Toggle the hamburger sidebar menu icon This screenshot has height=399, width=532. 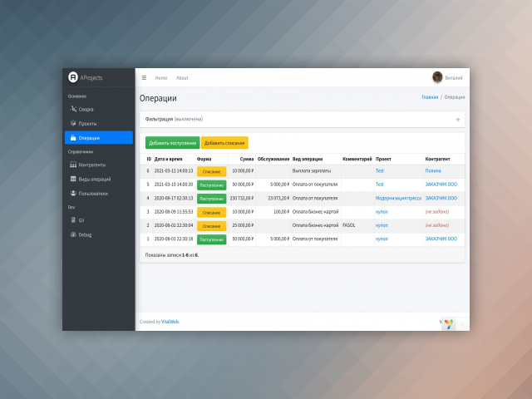(x=144, y=77)
